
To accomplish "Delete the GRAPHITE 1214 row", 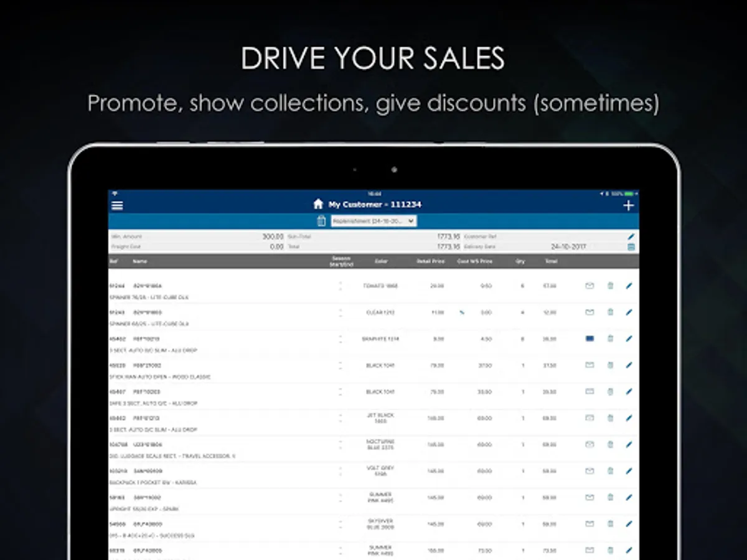I will click(x=610, y=338).
